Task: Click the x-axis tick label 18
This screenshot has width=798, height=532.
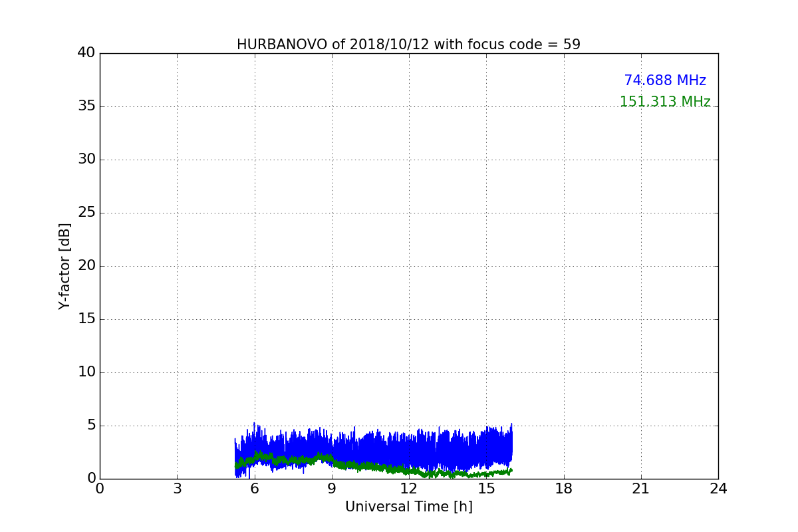Action: (x=564, y=489)
